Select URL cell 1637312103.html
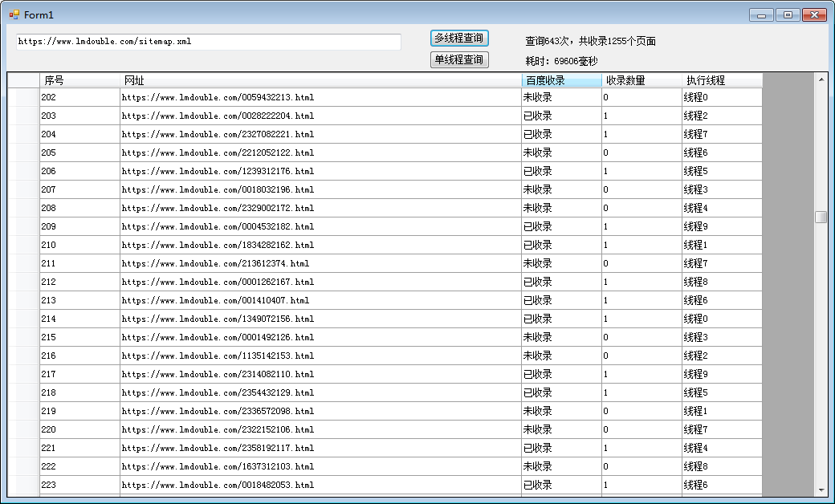Viewport: 835px width, 504px height. coord(320,466)
